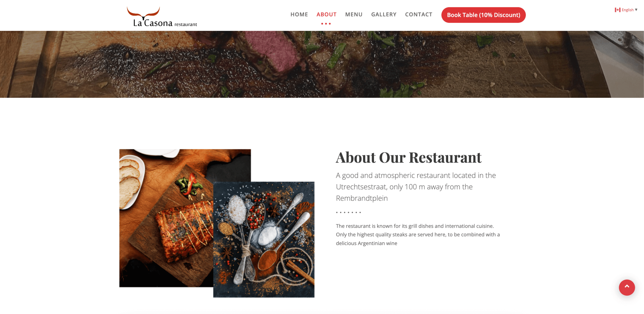Image resolution: width=644 pixels, height=314 pixels.
Task: Click the La Casona restaurant logo text
Action: tap(165, 23)
